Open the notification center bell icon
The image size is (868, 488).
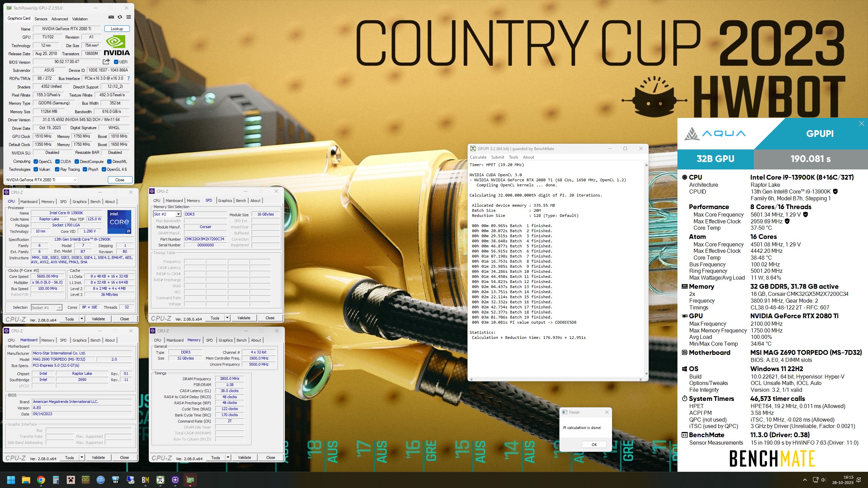click(859, 480)
